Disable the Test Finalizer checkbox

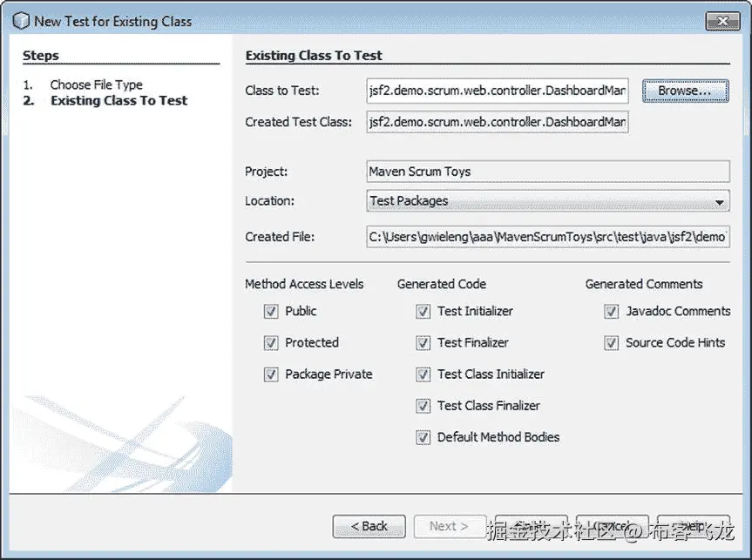(x=423, y=342)
